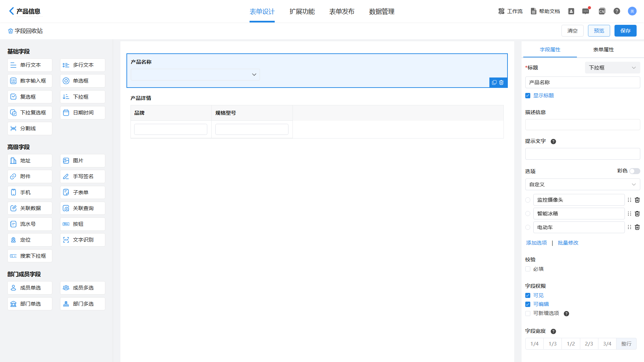The width and height of the screenshot is (644, 362).
Task: Delete the 监控摄像头 option
Action: (637, 200)
